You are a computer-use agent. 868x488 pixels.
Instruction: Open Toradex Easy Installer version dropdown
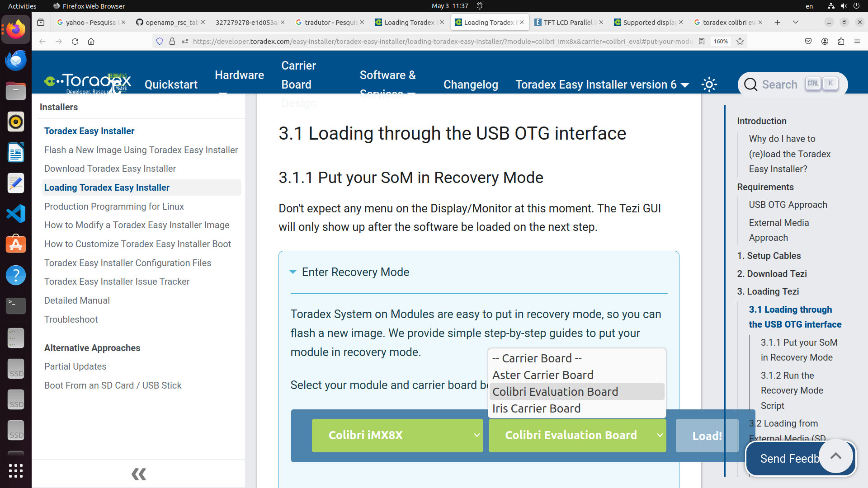(602, 84)
